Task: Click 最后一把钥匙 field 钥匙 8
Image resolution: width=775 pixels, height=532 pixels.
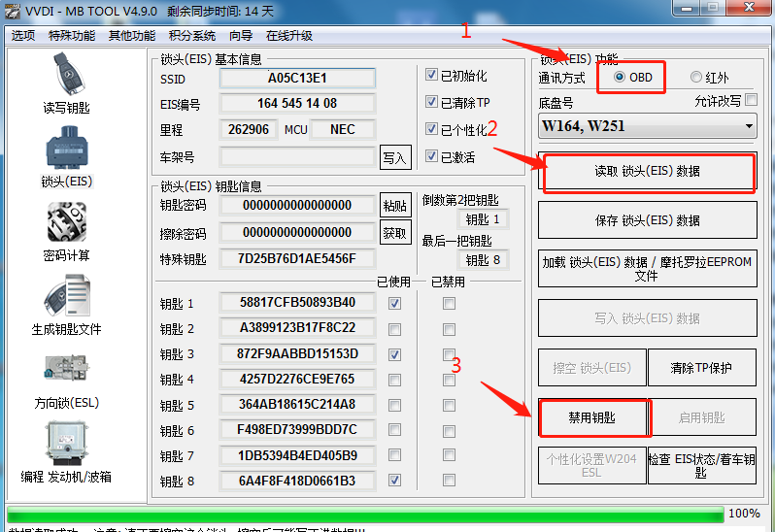Action: (x=483, y=260)
